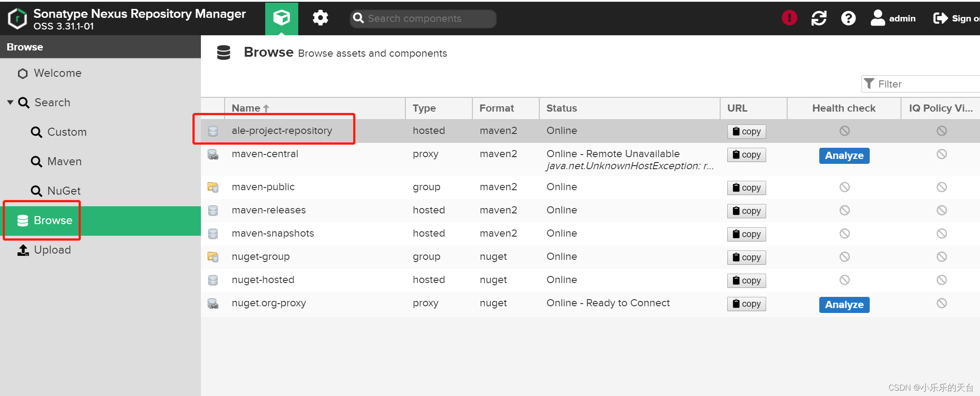Click group folder icon for nuget-group
This screenshot has height=396, width=980.
coord(213,257)
